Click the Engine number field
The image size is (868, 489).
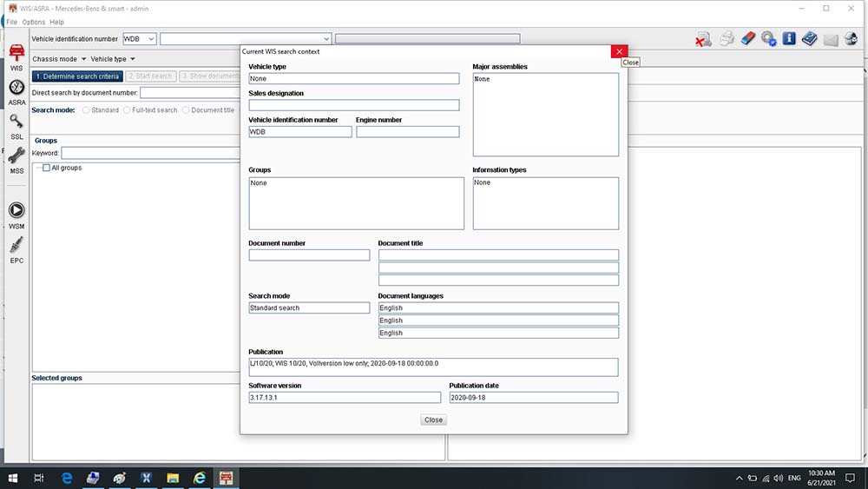pyautogui.click(x=407, y=132)
